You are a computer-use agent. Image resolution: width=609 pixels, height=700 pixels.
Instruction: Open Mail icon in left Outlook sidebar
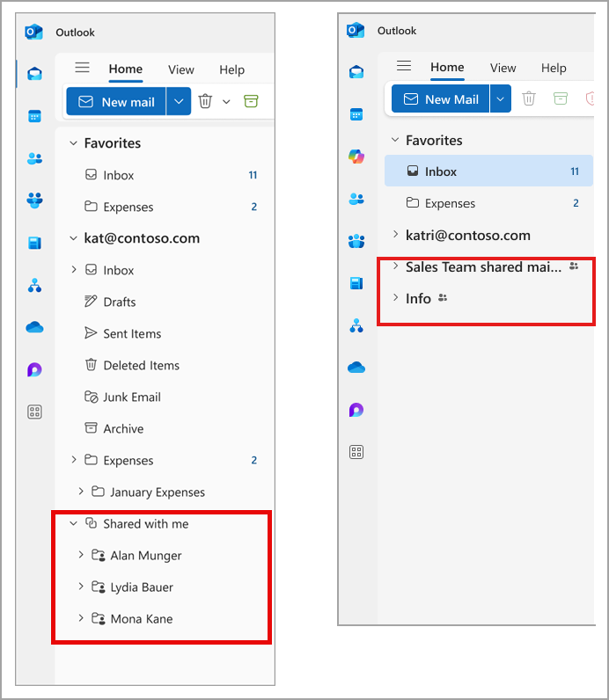(x=34, y=74)
